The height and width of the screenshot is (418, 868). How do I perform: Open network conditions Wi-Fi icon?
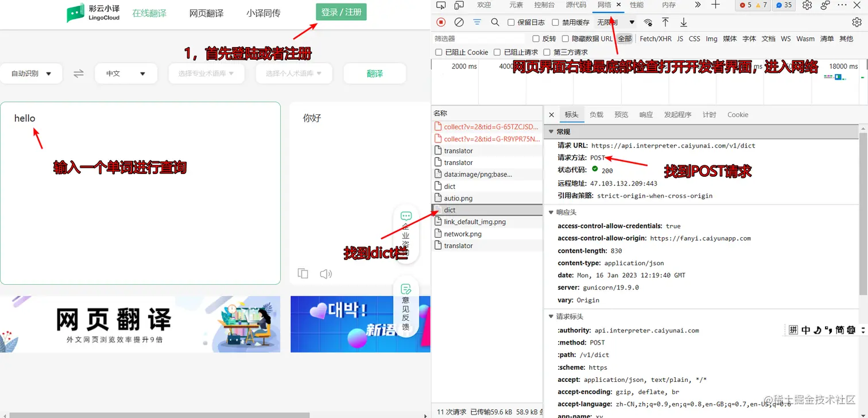coord(648,22)
